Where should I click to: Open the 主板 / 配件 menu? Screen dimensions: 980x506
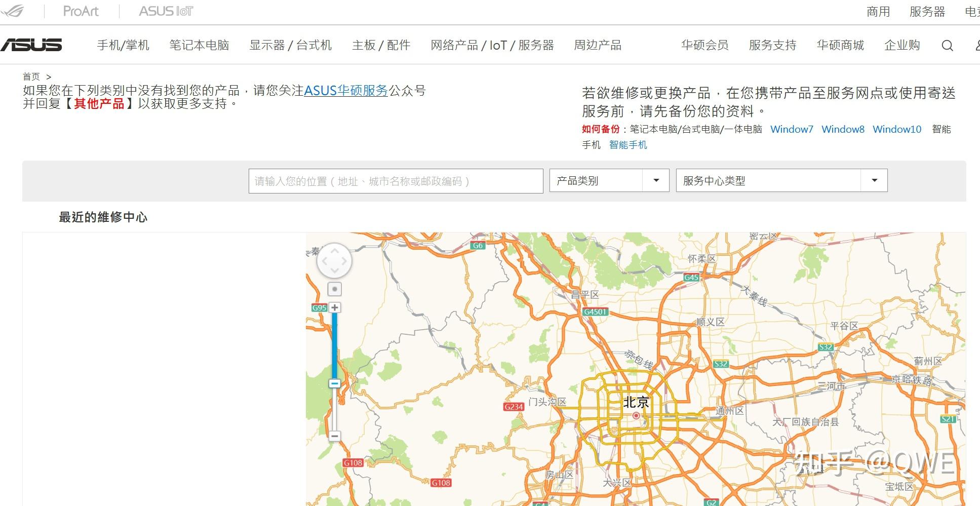pos(381,45)
